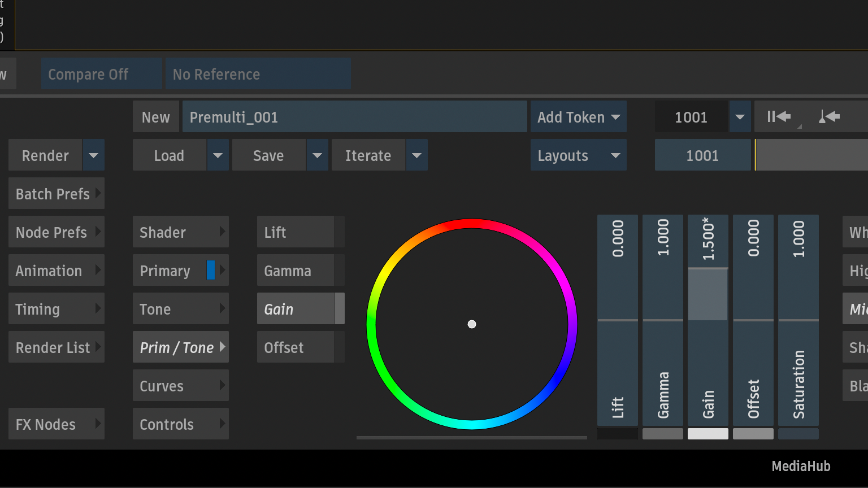This screenshot has height=488, width=868.
Task: Open the Load options dropdown arrow
Action: click(x=218, y=155)
